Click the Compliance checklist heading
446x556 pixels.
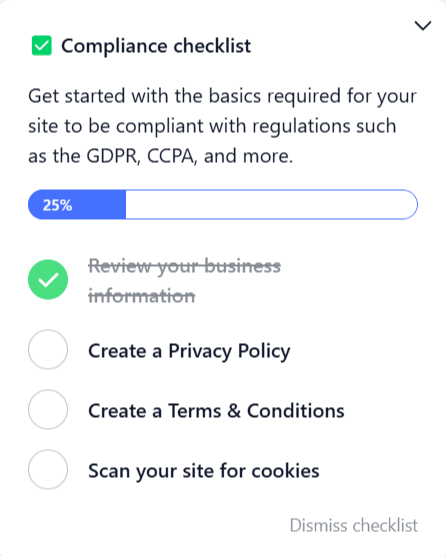click(x=156, y=46)
